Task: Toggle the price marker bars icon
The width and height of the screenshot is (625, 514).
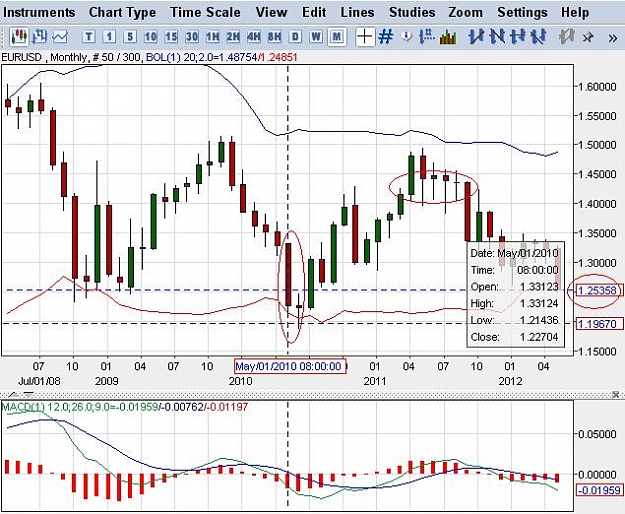Action: tap(426, 37)
